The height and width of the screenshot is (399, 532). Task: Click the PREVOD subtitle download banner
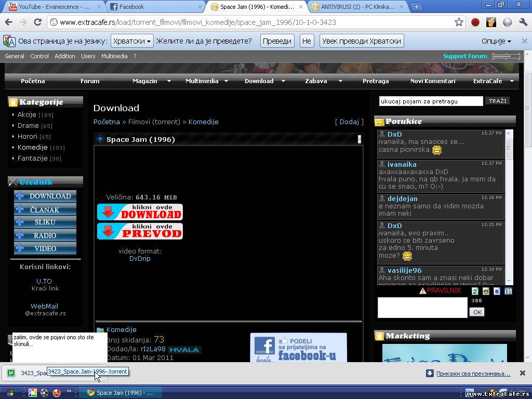point(140,231)
